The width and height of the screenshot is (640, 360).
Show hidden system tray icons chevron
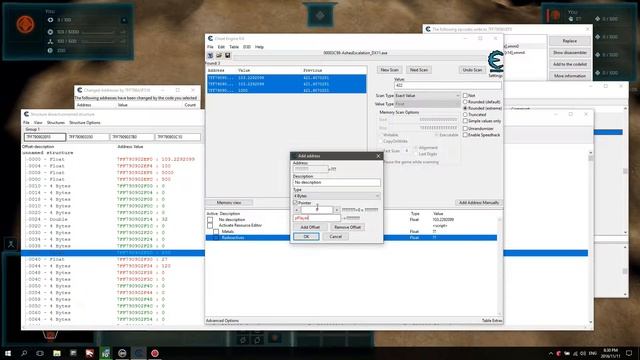click(x=551, y=353)
